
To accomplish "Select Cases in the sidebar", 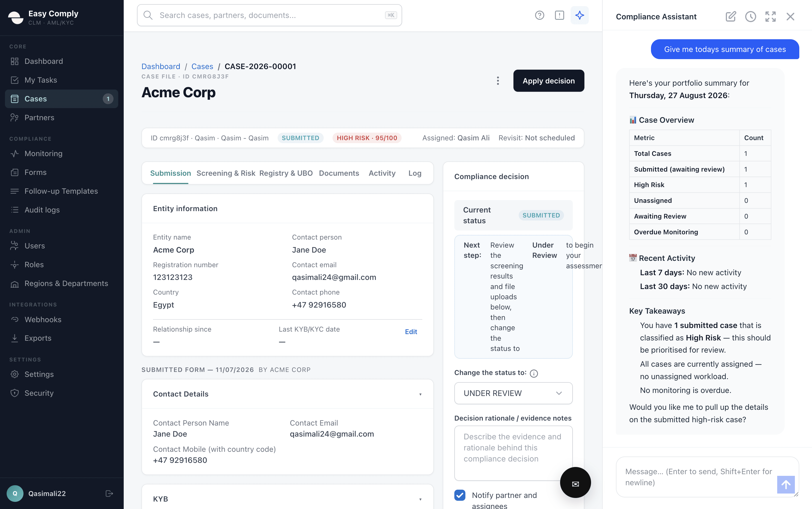I will 62,99.
